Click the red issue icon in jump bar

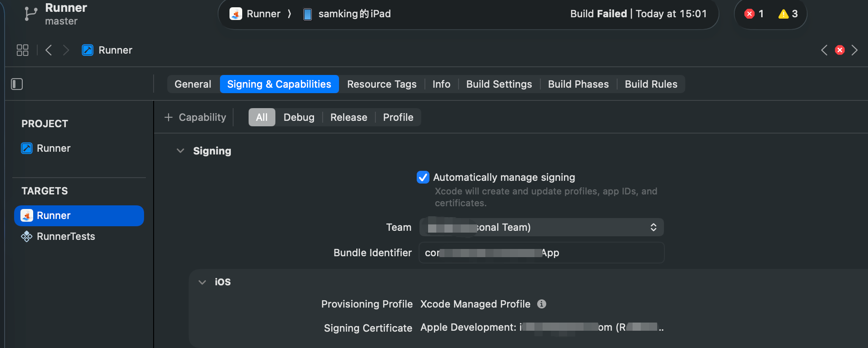(840, 50)
